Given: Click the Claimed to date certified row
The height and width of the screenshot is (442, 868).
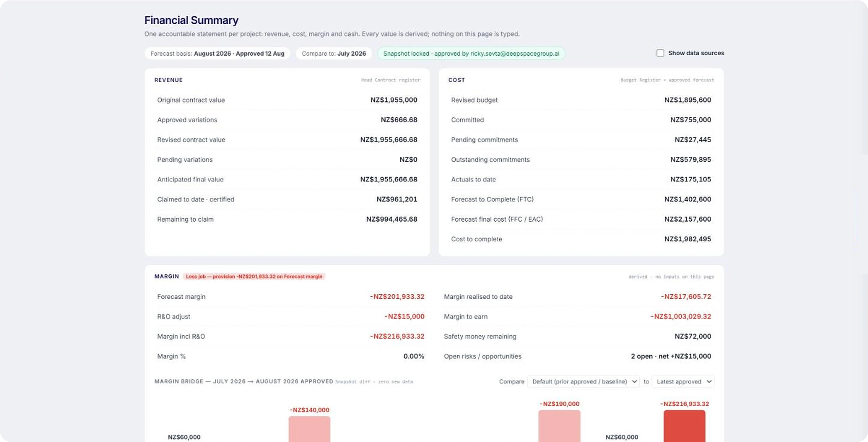Looking at the screenshot, I should coord(287,199).
